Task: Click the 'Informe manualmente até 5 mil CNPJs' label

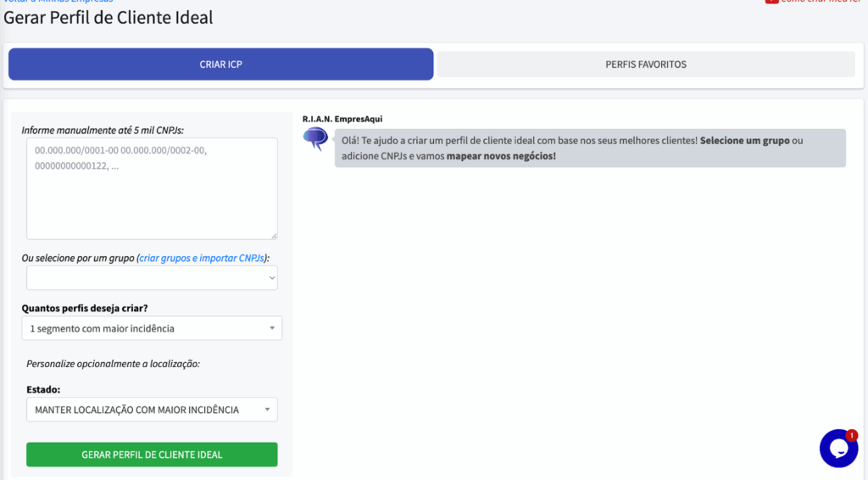Action: 103,130
